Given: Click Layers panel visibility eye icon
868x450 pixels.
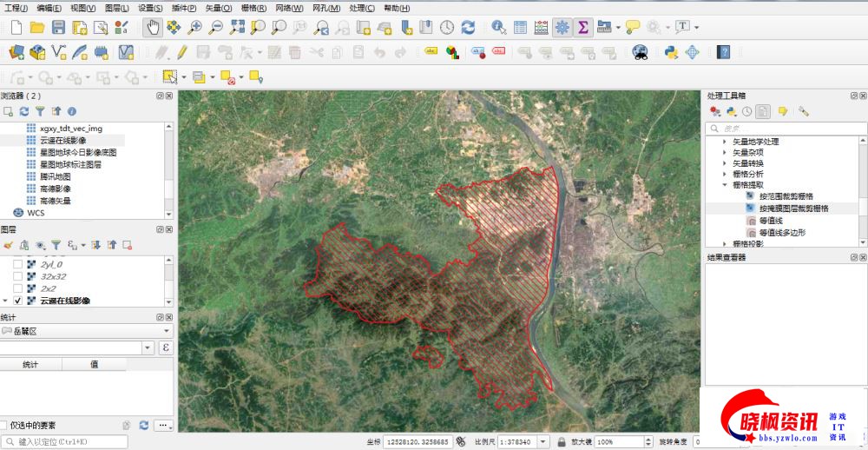Looking at the screenshot, I should [40, 244].
